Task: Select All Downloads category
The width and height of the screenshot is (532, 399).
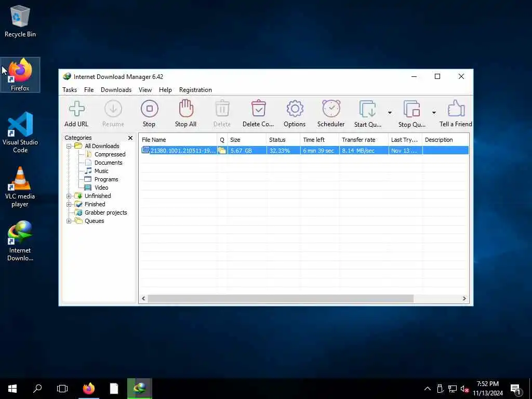Action: pyautogui.click(x=102, y=146)
